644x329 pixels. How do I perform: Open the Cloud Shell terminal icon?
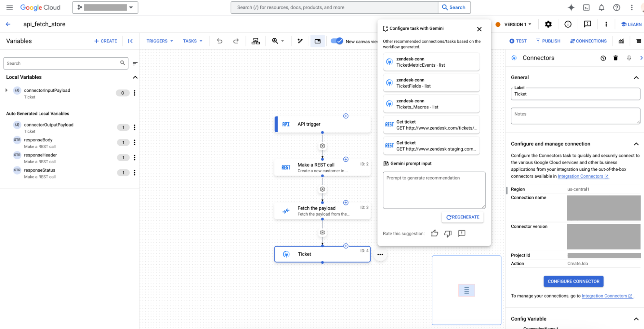click(x=586, y=7)
